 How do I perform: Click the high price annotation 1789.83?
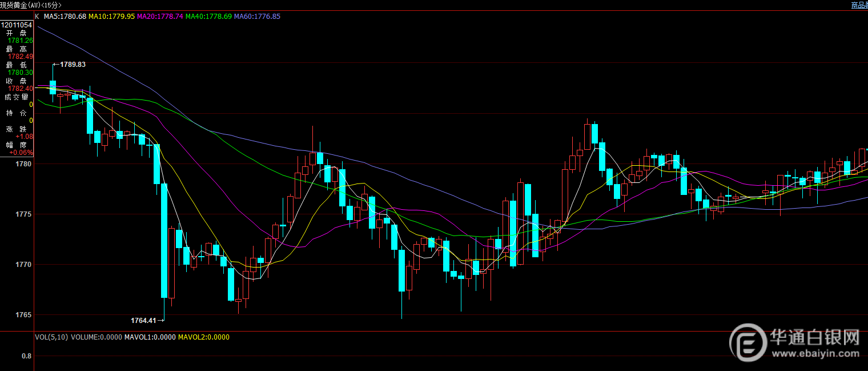[x=73, y=65]
